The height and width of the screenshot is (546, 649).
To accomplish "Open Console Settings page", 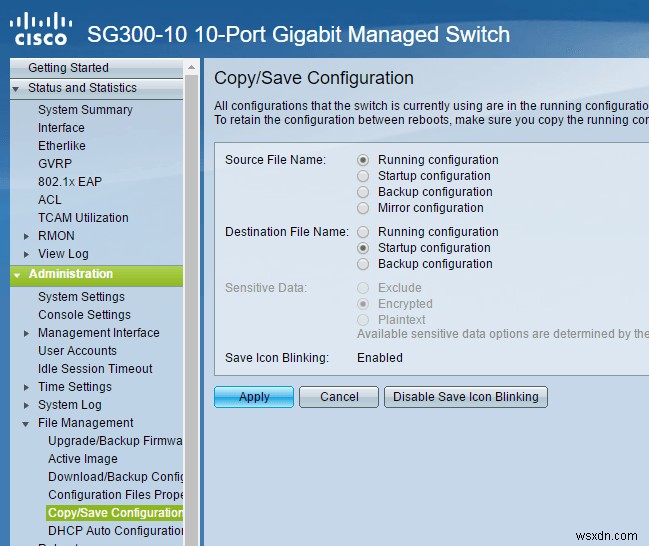I will [84, 315].
